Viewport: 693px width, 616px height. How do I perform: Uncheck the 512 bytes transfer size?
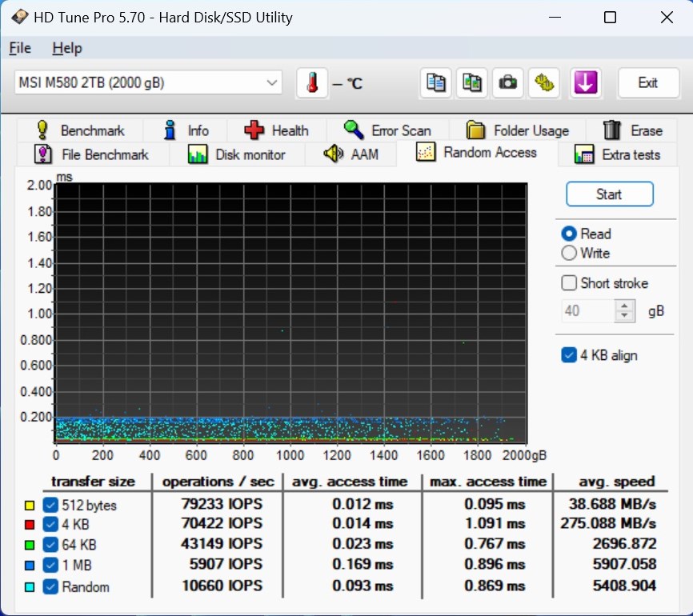(50, 505)
